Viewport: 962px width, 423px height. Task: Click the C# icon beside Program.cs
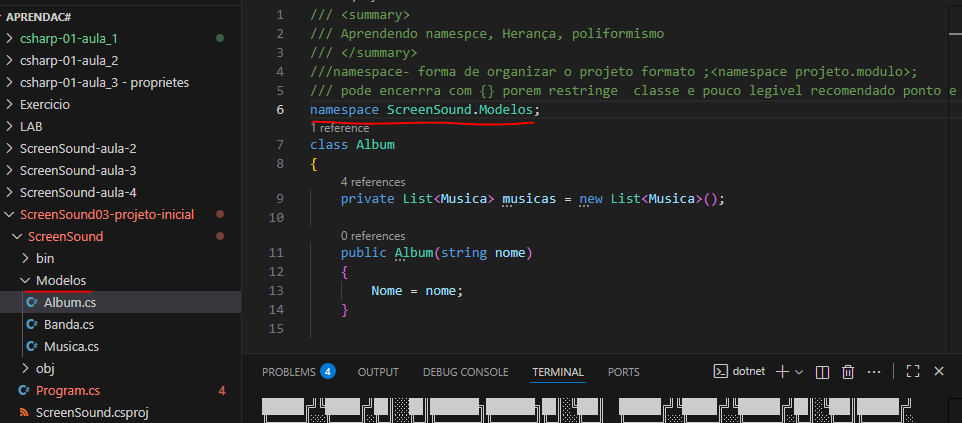(25, 390)
